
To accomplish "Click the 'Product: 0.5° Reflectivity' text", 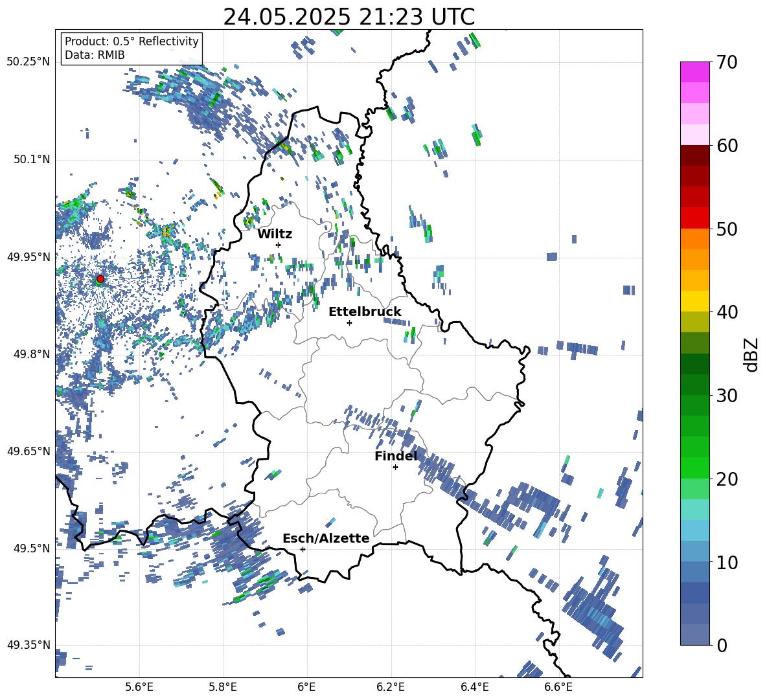I will (132, 41).
